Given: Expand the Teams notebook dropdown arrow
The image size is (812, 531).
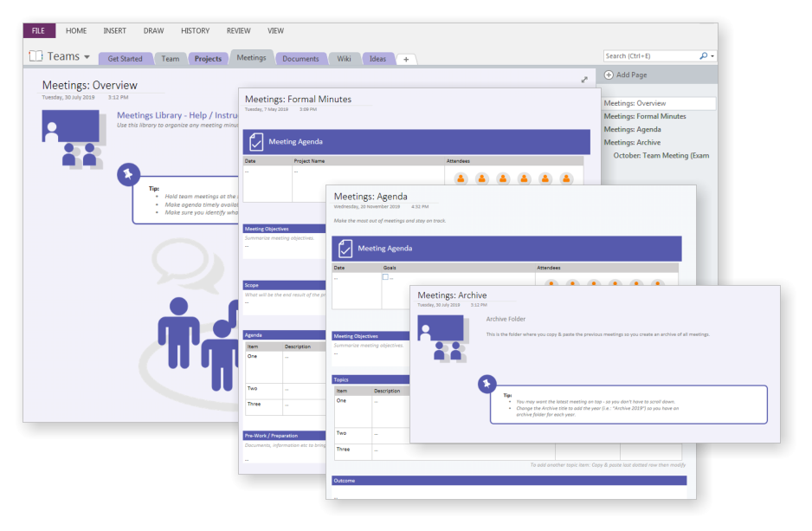Looking at the screenshot, I should tap(87, 57).
